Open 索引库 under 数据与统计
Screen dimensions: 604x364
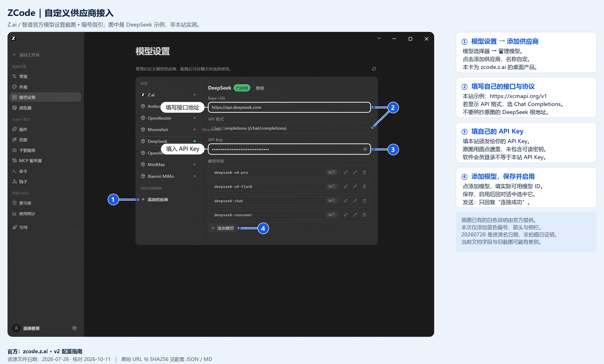(x=45, y=203)
